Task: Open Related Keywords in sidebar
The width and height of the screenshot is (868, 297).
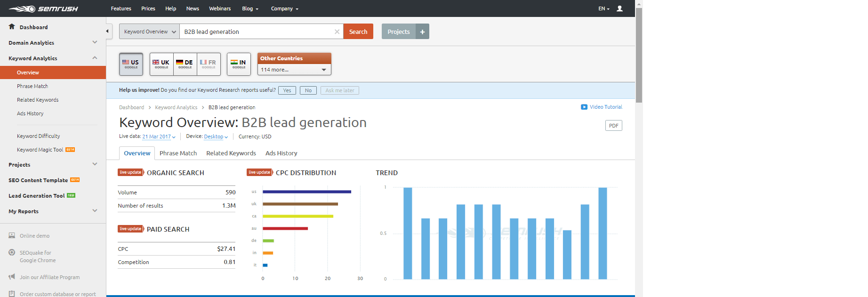Action: point(38,100)
